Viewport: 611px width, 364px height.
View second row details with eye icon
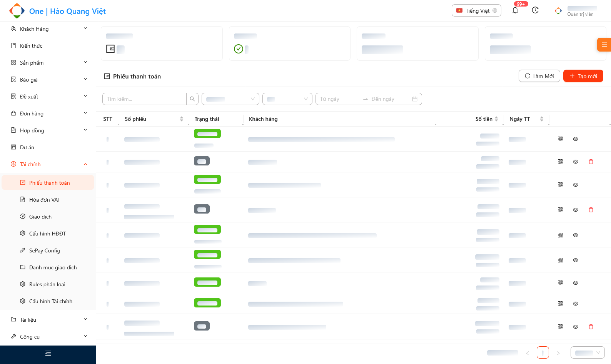tap(576, 162)
